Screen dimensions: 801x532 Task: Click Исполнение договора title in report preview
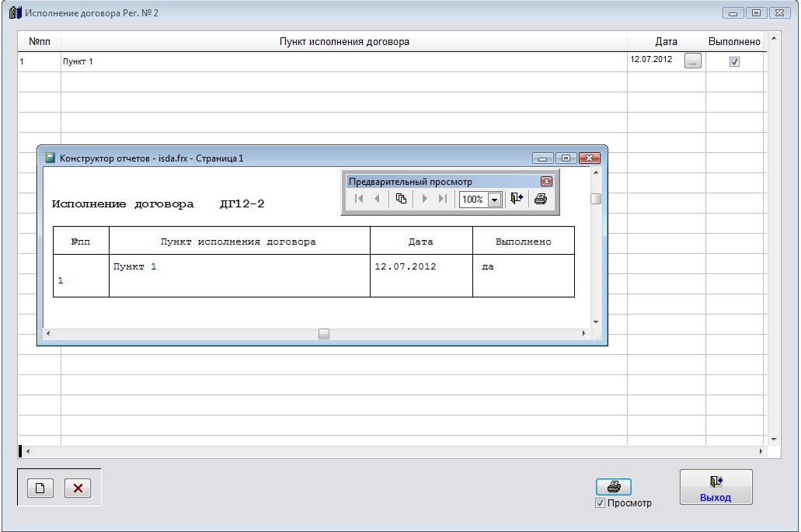click(123, 204)
